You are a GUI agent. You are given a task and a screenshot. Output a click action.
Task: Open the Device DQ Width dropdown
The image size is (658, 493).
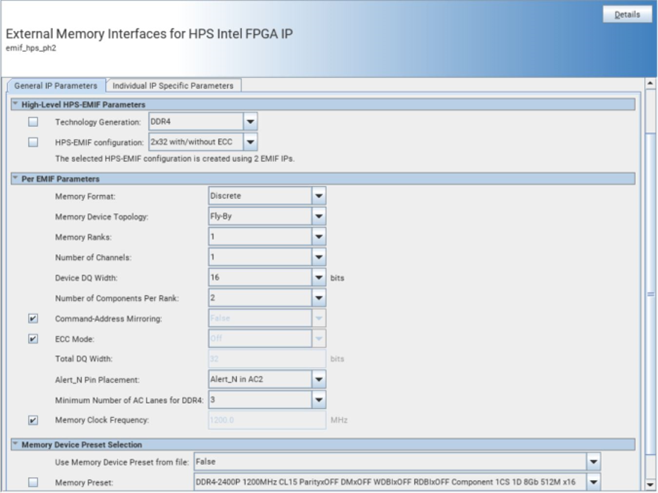coord(318,277)
